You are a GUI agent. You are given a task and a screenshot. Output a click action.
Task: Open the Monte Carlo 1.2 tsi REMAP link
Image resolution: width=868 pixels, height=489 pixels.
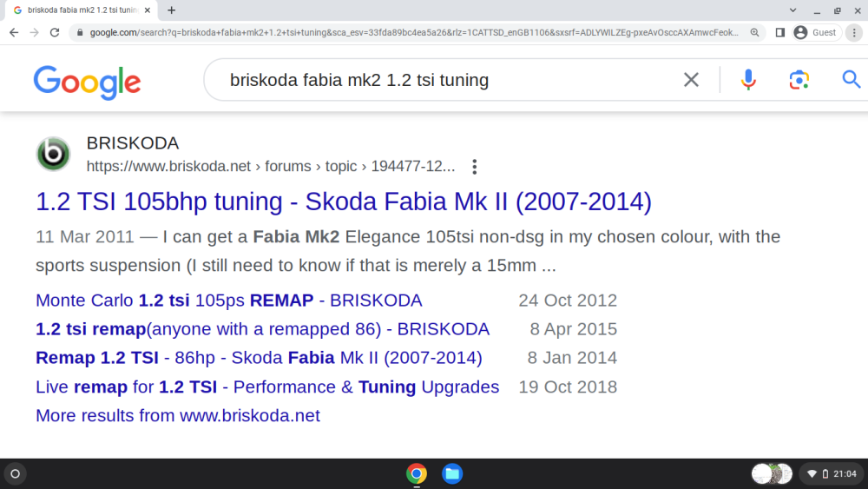pos(228,301)
